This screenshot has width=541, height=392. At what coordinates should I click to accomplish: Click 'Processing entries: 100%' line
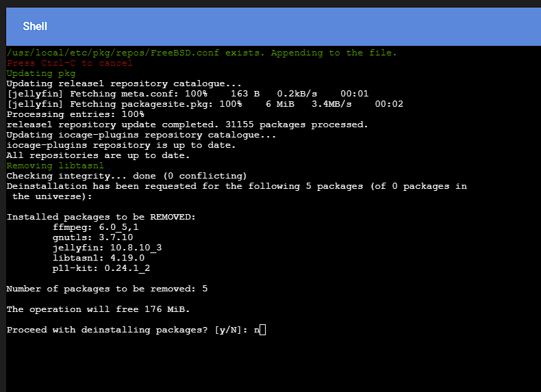[75, 114]
